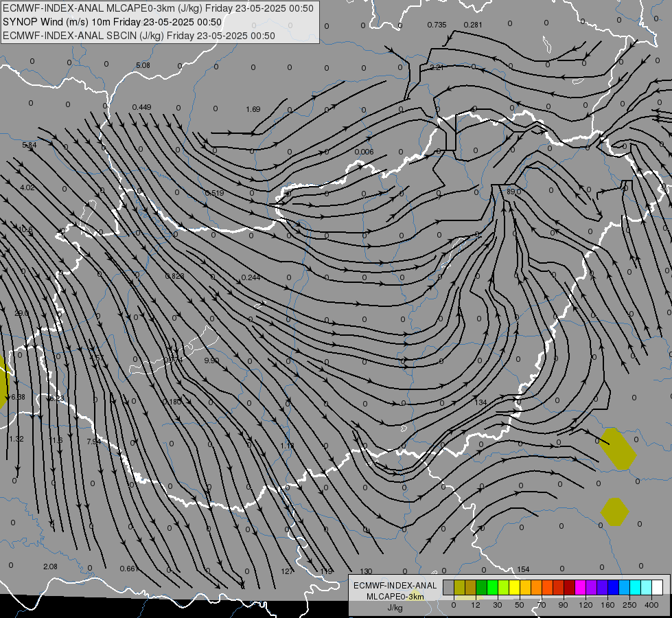Click the map value 6.23
The height and width of the screenshot is (618, 672).
(56, 398)
